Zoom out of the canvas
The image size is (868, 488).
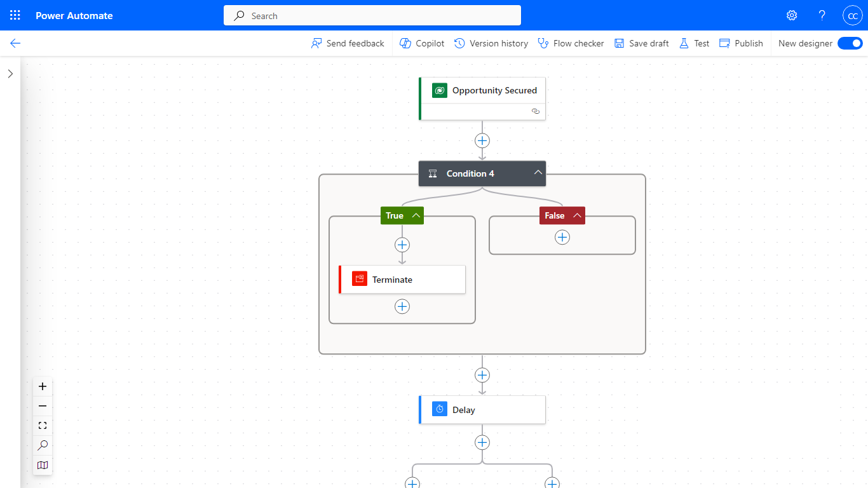(x=43, y=406)
